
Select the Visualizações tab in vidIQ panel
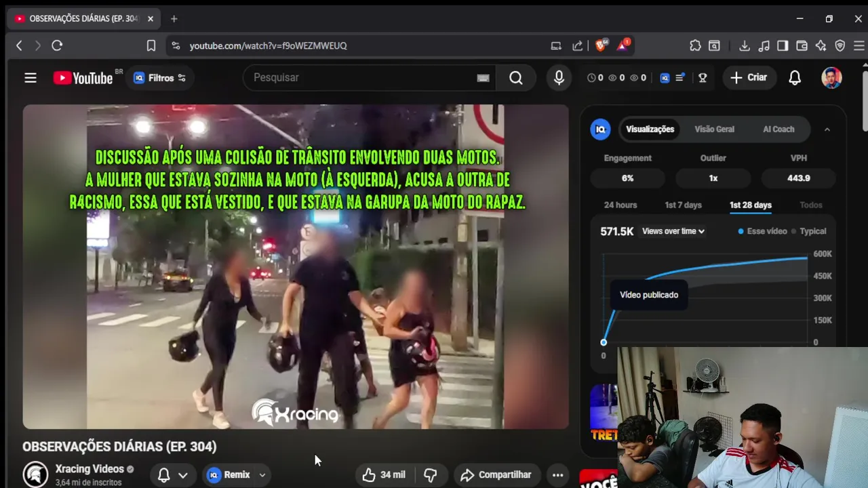point(650,129)
